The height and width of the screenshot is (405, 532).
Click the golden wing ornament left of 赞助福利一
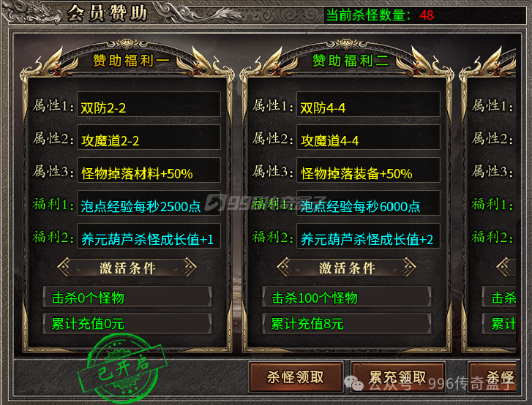pyautogui.click(x=51, y=64)
